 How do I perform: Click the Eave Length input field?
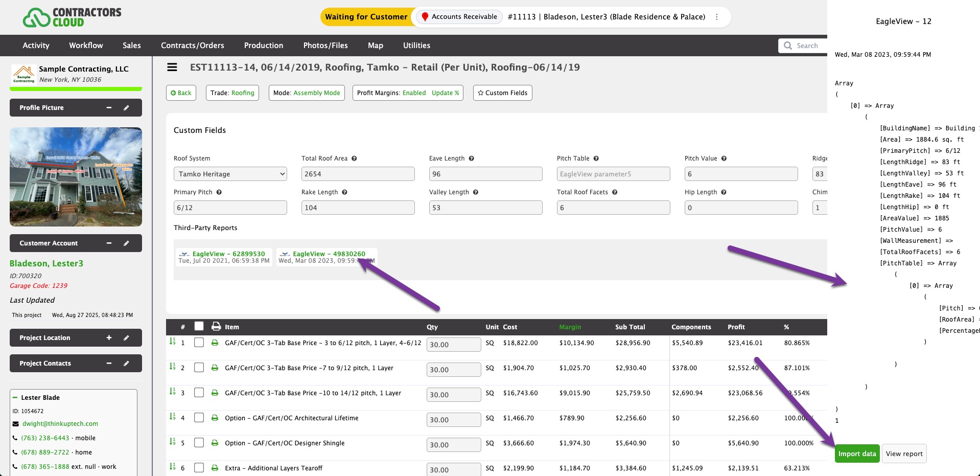tap(485, 174)
